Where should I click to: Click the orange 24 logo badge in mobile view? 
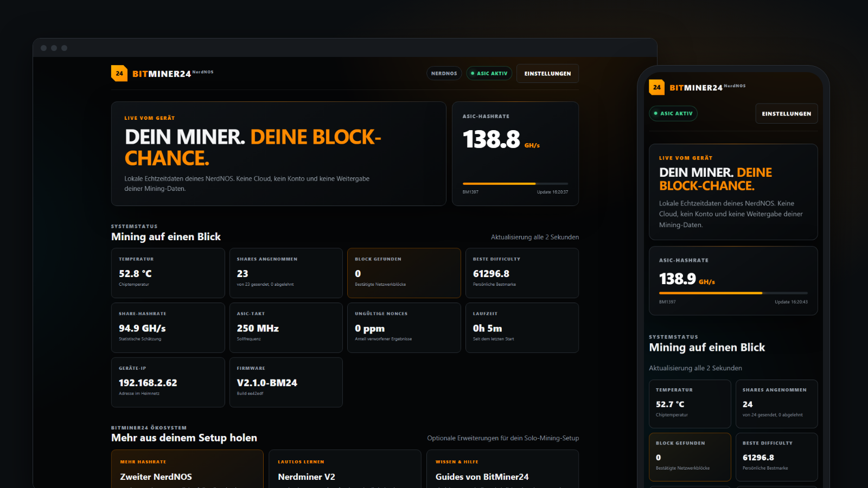click(657, 87)
